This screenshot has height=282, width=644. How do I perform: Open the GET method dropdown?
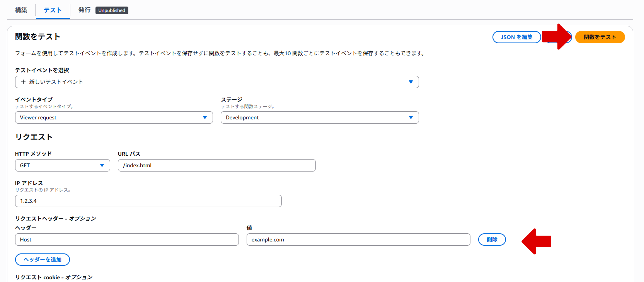(62, 165)
